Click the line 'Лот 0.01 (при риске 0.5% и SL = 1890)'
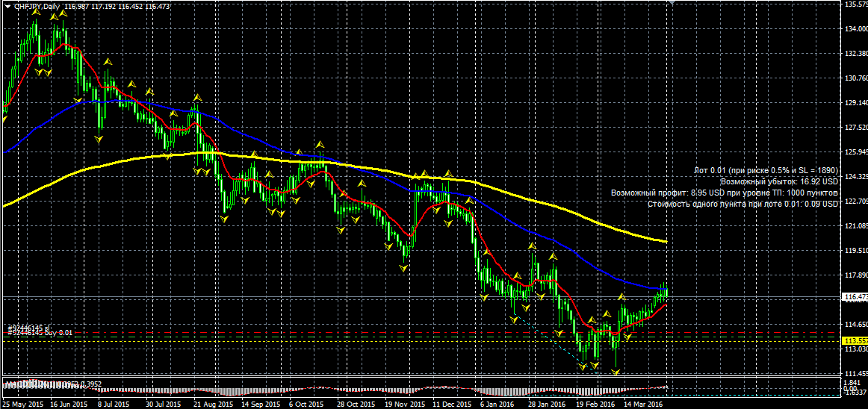 (x=766, y=170)
